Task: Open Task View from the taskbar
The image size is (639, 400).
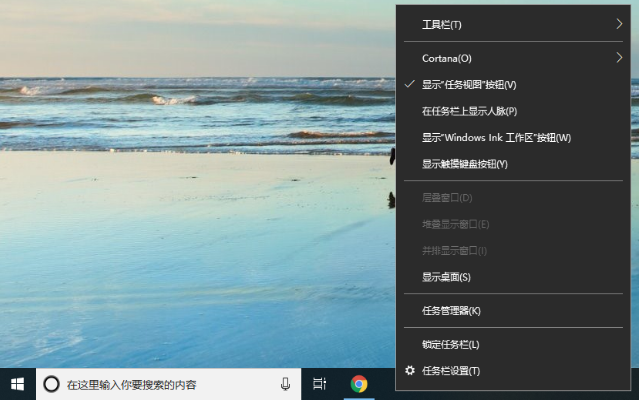Action: tap(319, 384)
